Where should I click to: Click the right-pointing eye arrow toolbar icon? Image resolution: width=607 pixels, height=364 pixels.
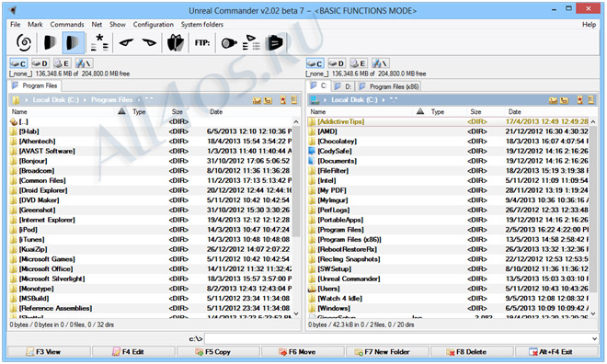pos(149,42)
